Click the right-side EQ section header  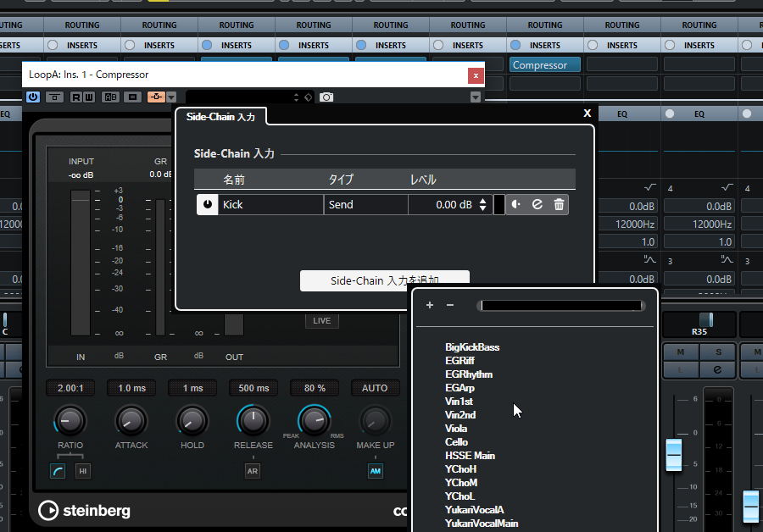pos(699,114)
